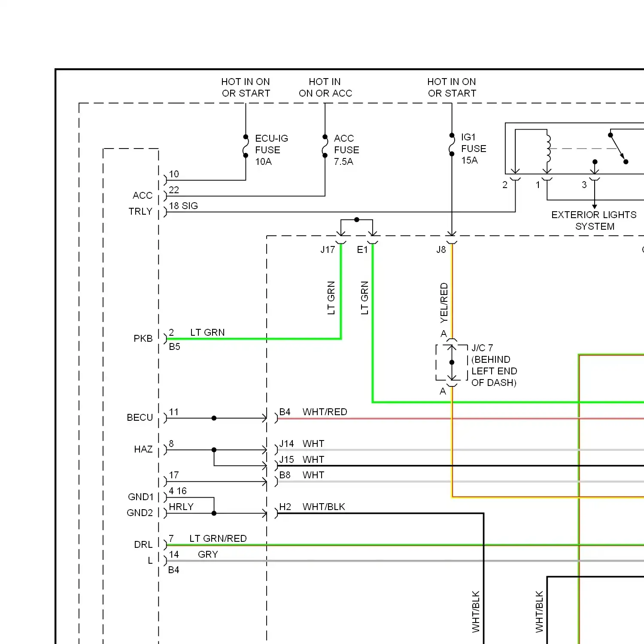Click the WHT label next to J15

(x=313, y=459)
